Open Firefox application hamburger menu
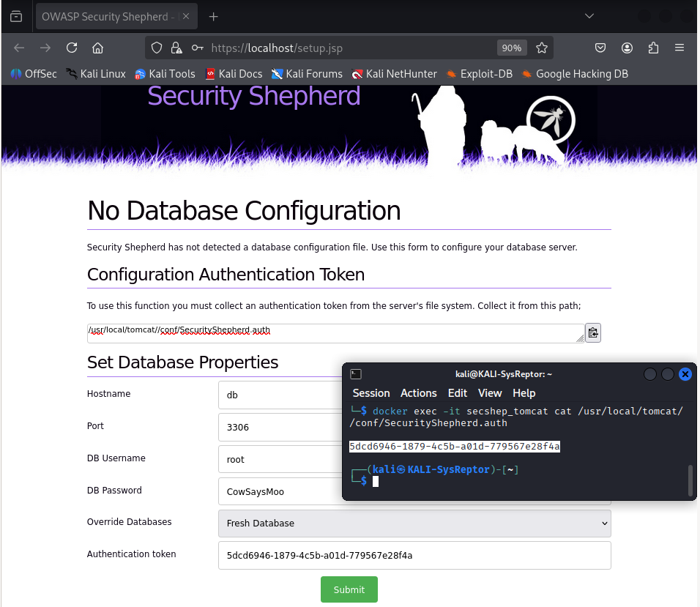 (x=679, y=48)
